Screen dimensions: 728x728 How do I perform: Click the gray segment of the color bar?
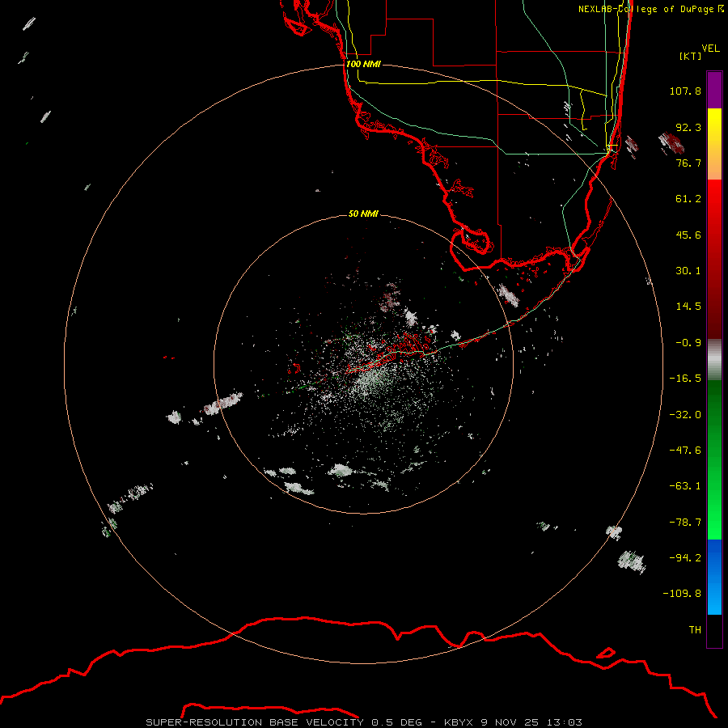[x=714, y=360]
